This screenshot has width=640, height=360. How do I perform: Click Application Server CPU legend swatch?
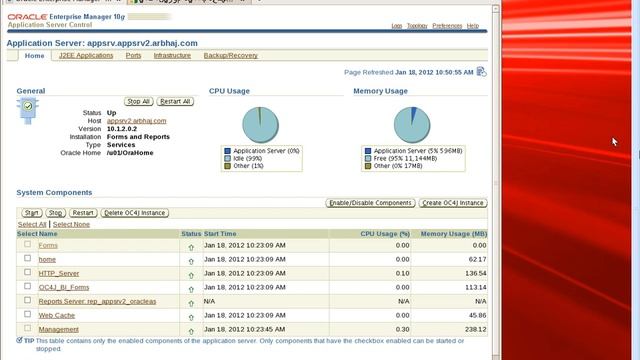tap(227, 151)
